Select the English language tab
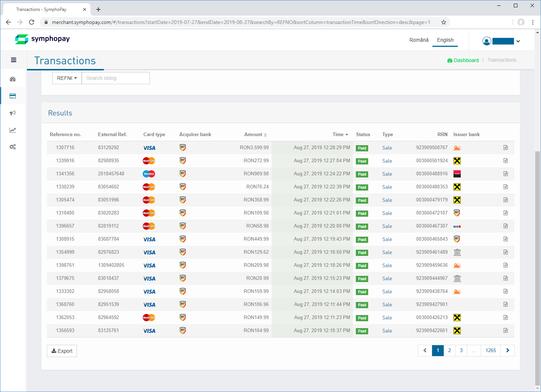The height and width of the screenshot is (392, 541). (x=445, y=40)
